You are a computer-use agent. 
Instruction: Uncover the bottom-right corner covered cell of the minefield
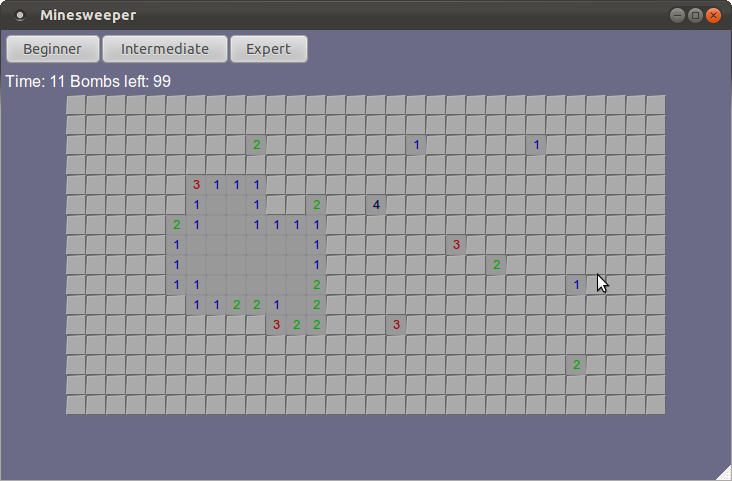point(656,404)
